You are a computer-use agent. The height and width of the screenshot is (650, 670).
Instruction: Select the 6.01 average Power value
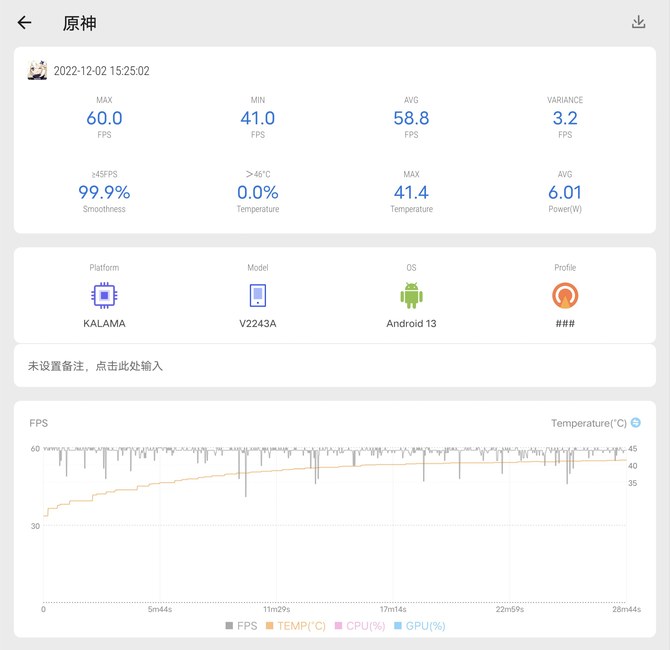[565, 192]
